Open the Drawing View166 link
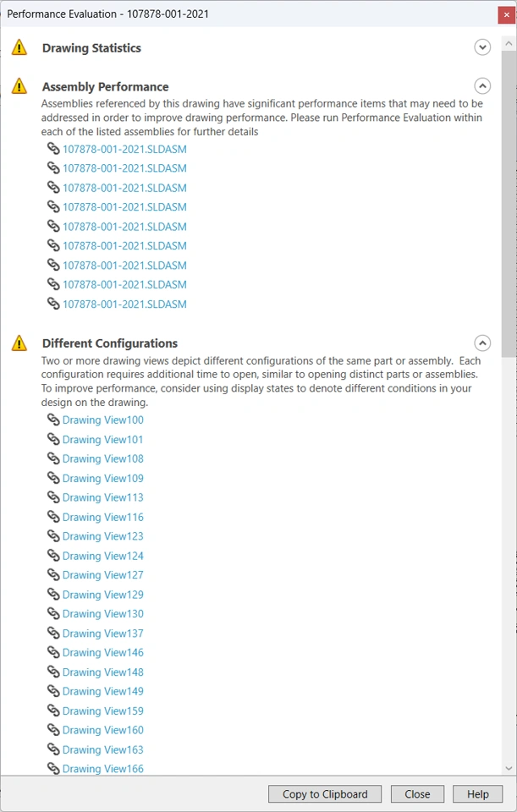 click(103, 769)
